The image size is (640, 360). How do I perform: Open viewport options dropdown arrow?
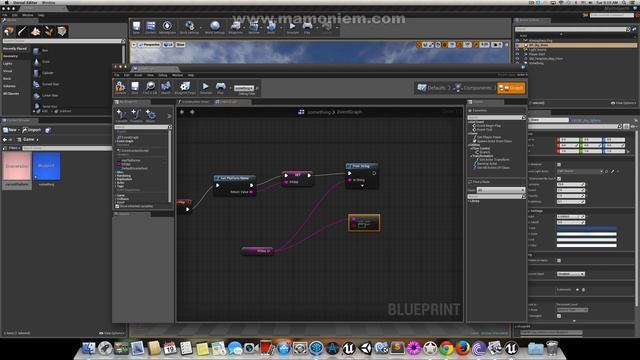point(134,45)
